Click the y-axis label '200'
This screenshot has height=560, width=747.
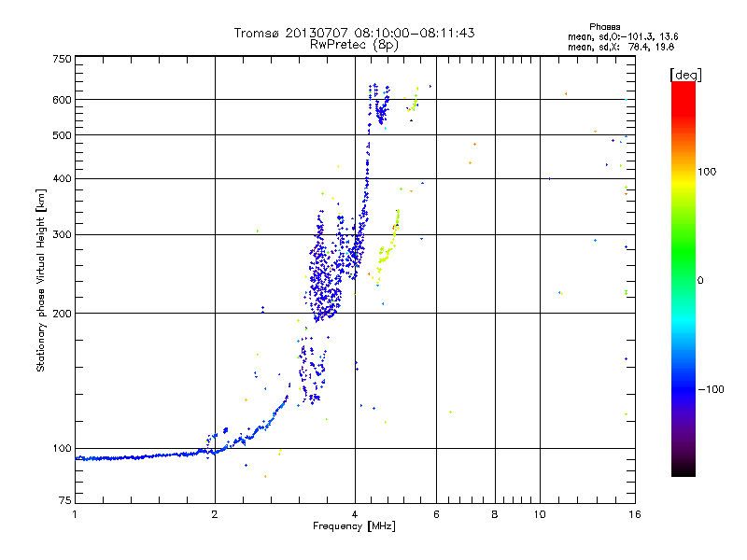pos(63,314)
